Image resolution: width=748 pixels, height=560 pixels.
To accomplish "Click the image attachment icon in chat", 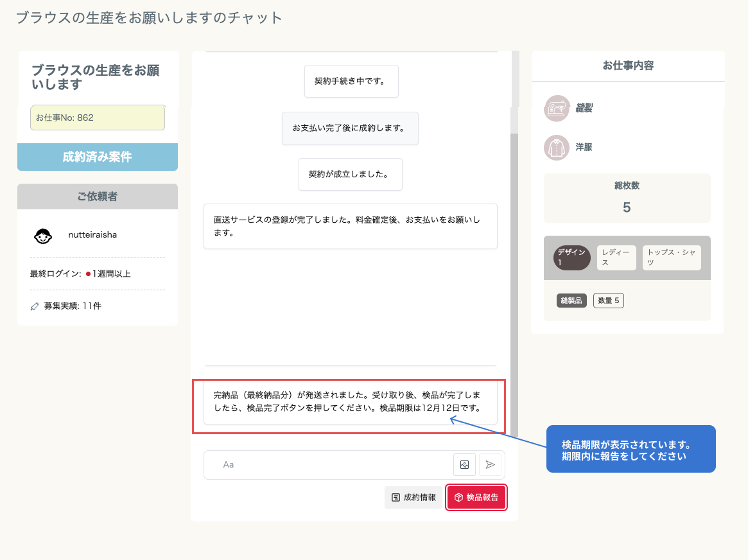I will 464,464.
